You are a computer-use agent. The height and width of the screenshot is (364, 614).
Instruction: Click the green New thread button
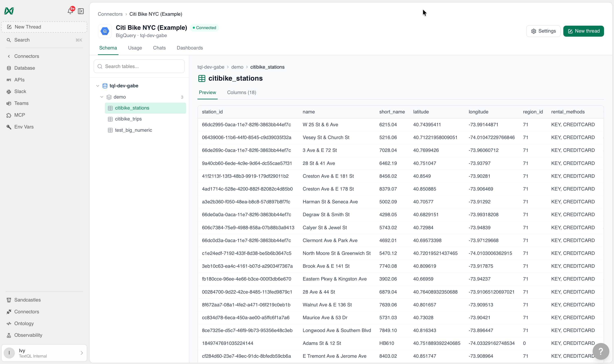click(x=584, y=31)
